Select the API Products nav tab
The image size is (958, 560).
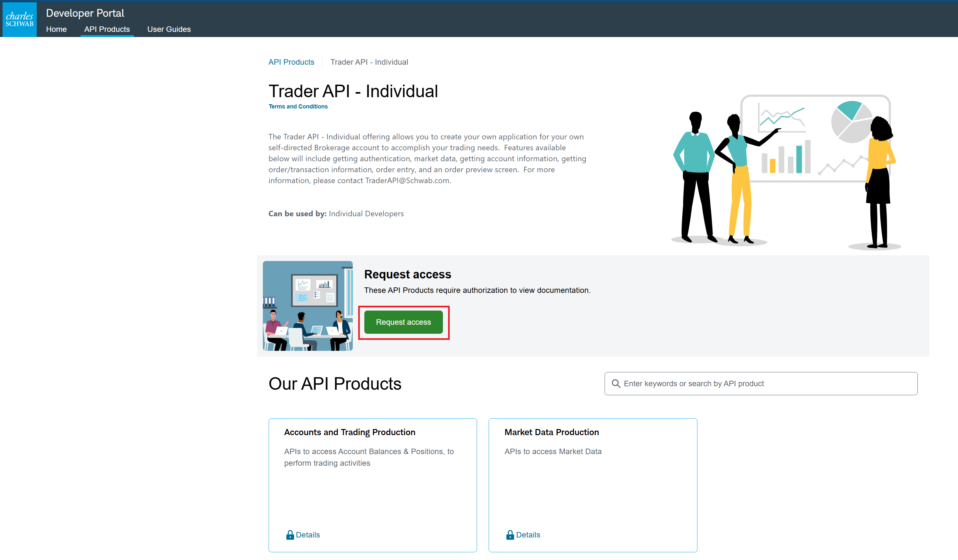click(x=107, y=29)
